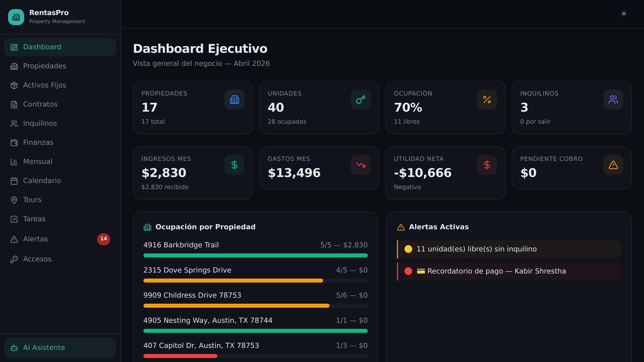The height and width of the screenshot is (362, 644).
Task: Click the red 14 alerts badge
Action: point(104,239)
